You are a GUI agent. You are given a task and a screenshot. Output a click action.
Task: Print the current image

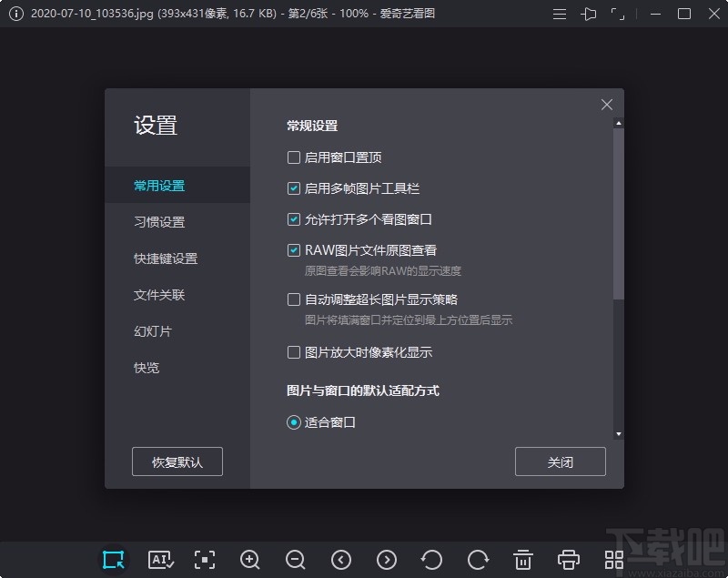coord(568,560)
